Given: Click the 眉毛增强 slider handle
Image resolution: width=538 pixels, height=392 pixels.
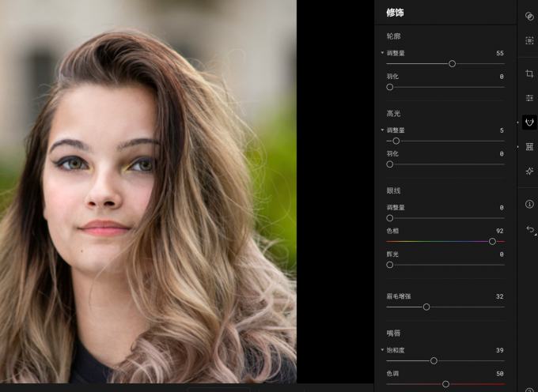Looking at the screenshot, I should point(426,307).
